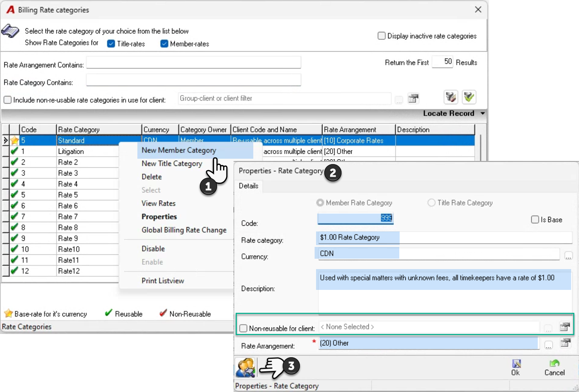Click the green check icon for Litigation row
Viewport: 579px width, 392px height.
[14, 151]
